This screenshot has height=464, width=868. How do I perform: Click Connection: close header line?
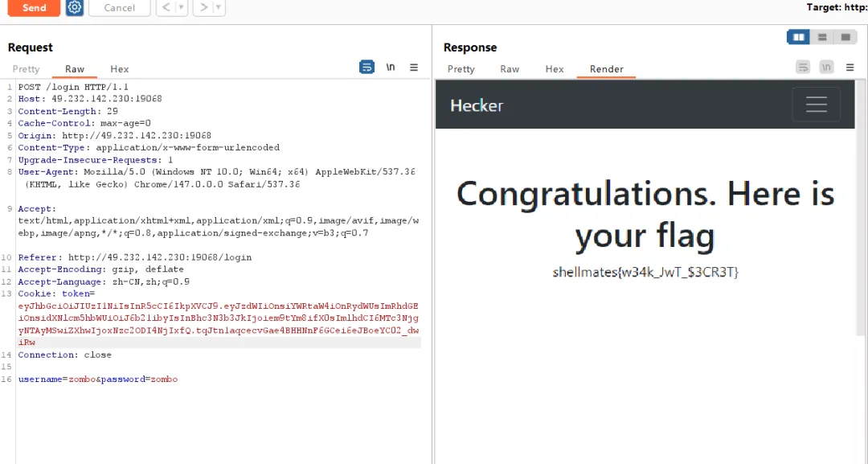tap(65, 355)
